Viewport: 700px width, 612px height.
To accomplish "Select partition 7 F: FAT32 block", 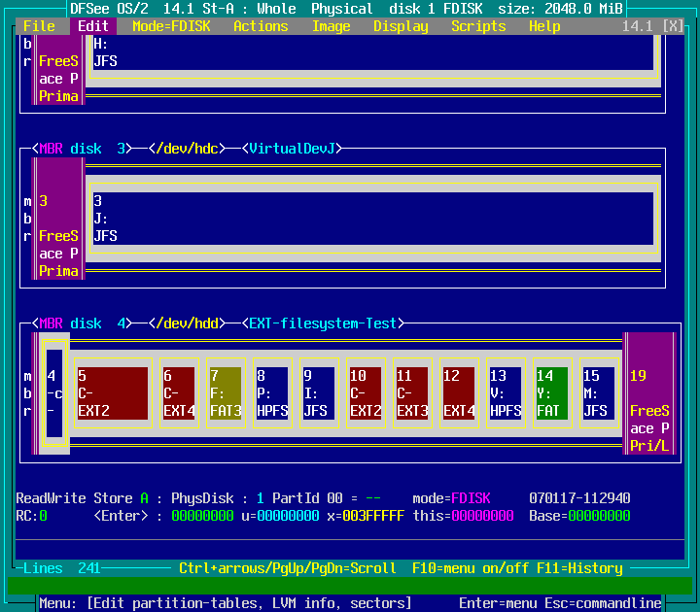I will pyautogui.click(x=226, y=393).
